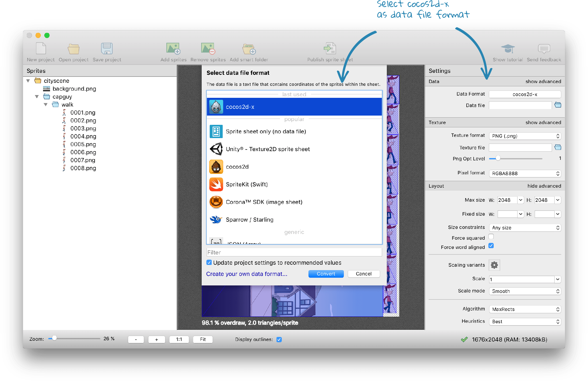This screenshot has height=381, width=588.
Task: Click the Filter input field
Action: tap(294, 252)
